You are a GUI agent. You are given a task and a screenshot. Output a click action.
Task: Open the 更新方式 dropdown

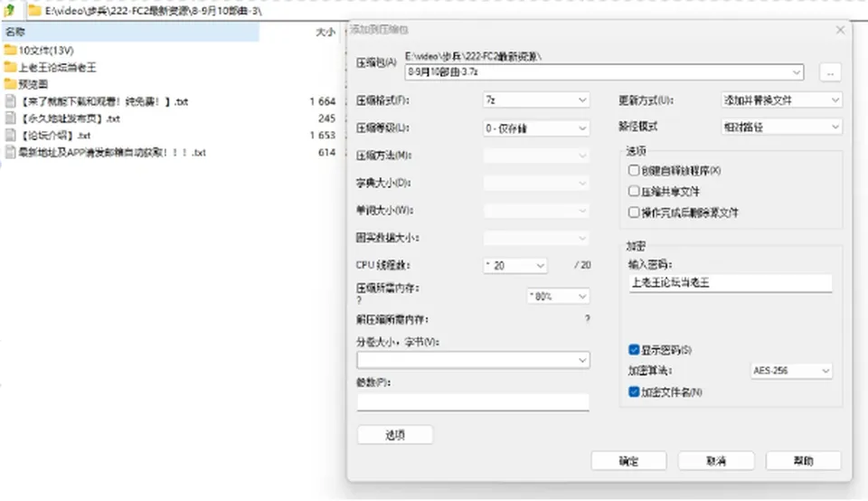pyautogui.click(x=781, y=100)
